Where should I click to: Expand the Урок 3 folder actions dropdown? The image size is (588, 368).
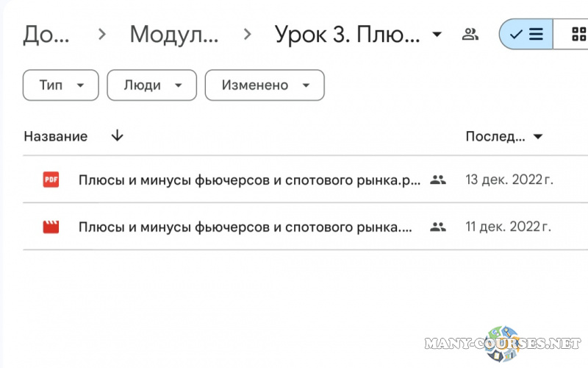click(437, 35)
